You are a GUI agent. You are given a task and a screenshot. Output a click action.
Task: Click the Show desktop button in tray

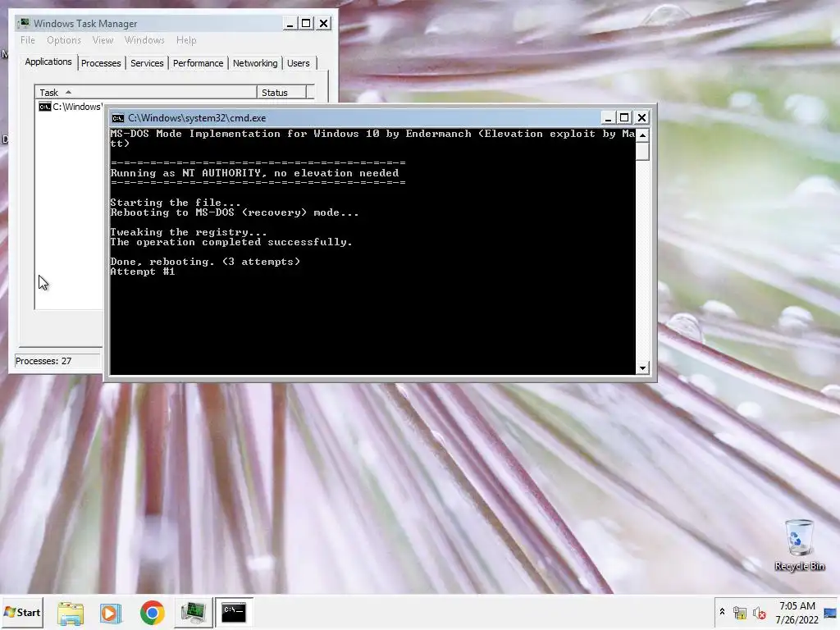(x=831, y=612)
